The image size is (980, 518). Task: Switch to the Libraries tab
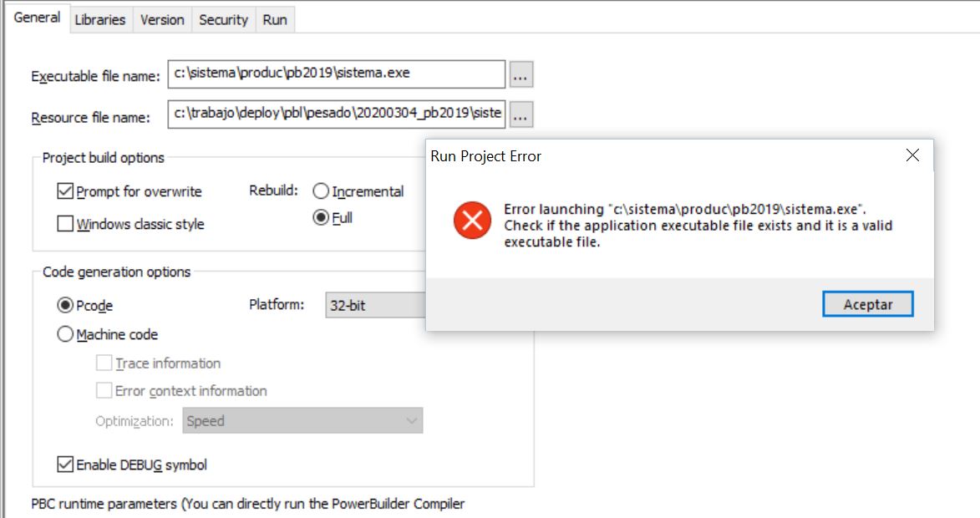[99, 19]
